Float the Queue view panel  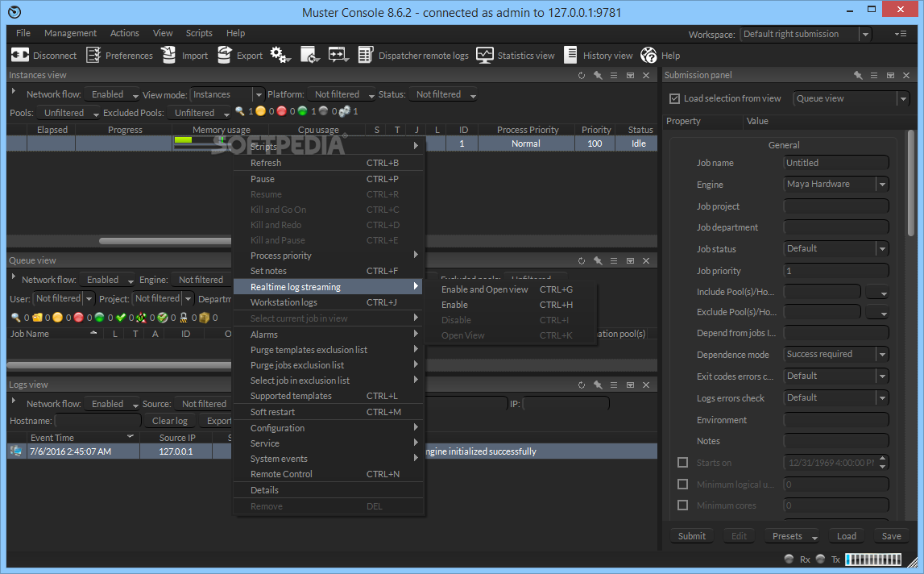pyautogui.click(x=630, y=260)
